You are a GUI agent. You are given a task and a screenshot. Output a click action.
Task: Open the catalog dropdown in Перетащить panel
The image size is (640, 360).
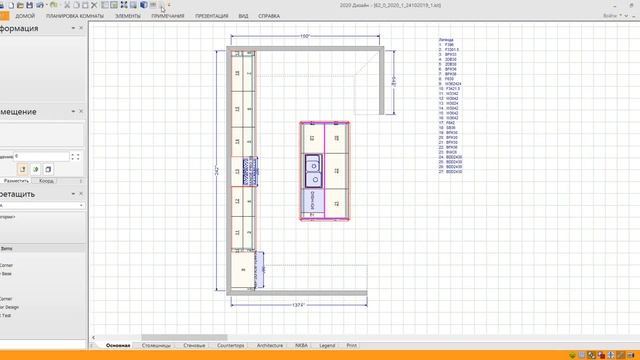coord(81,205)
